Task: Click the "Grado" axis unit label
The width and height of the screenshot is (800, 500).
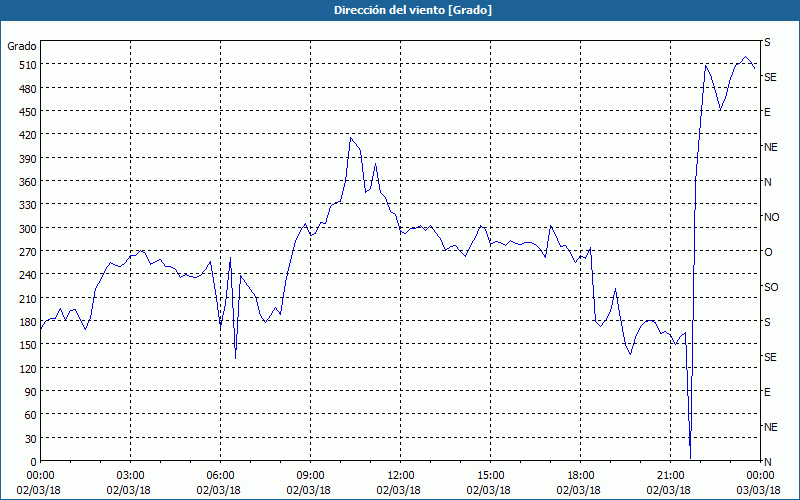Action: [22, 46]
